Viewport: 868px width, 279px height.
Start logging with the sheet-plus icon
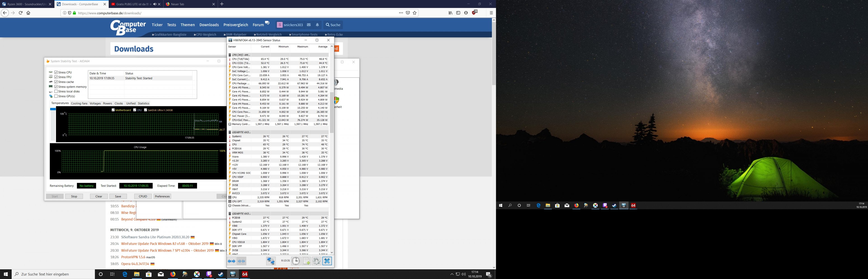[306, 261]
